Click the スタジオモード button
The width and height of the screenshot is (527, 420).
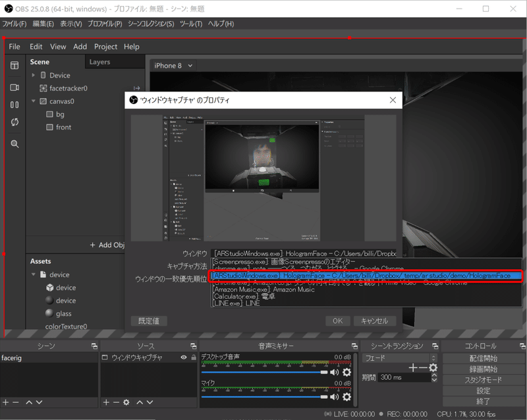click(484, 380)
